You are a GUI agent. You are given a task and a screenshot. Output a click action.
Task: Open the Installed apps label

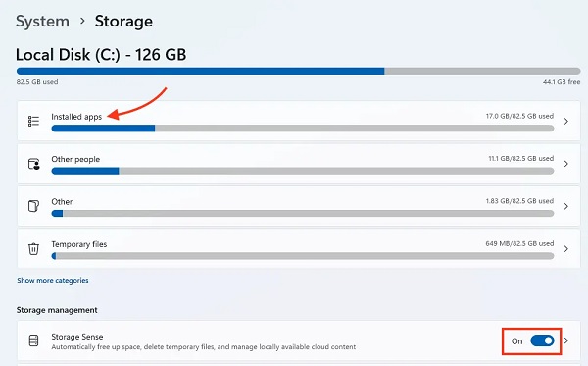pyautogui.click(x=76, y=117)
